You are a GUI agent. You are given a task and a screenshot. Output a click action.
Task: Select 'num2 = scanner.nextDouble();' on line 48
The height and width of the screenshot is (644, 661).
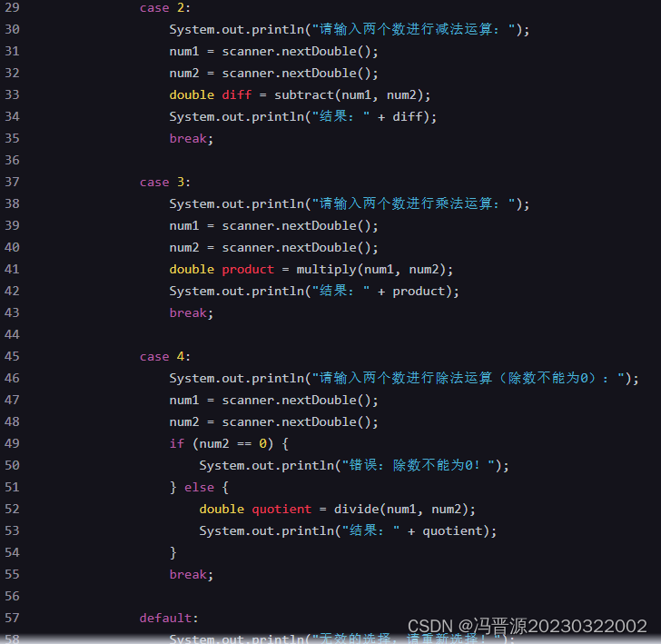(273, 422)
